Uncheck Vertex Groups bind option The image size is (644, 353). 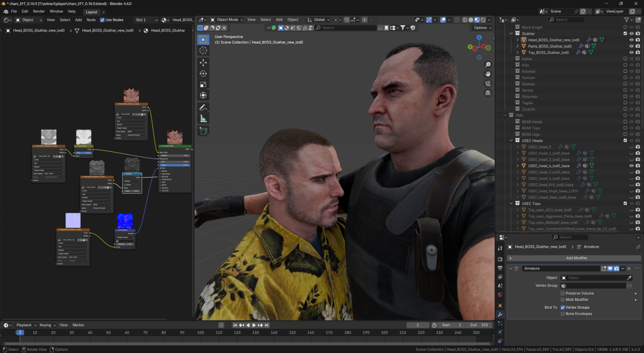click(563, 308)
